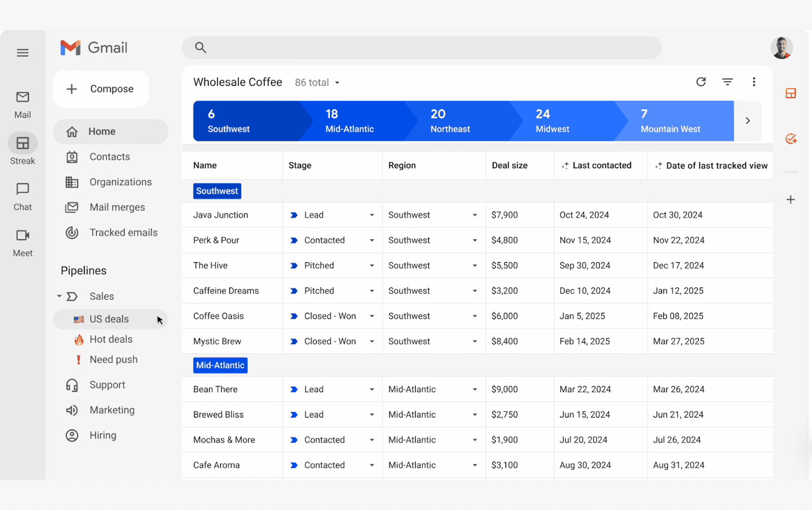Open the Streak sidebar icon
812x510 pixels.
[22, 147]
